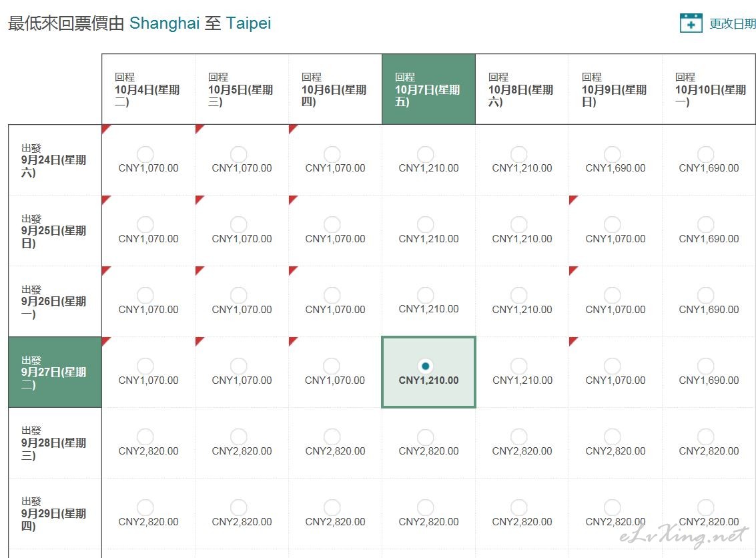Click the Shanghai origin link in heading
Image resolution: width=756 pixels, height=558 pixels.
[164, 23]
